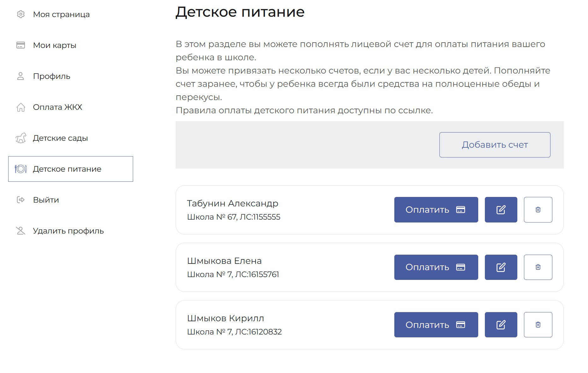Delete the Шмыков Кирилл account via trash icon

point(538,325)
